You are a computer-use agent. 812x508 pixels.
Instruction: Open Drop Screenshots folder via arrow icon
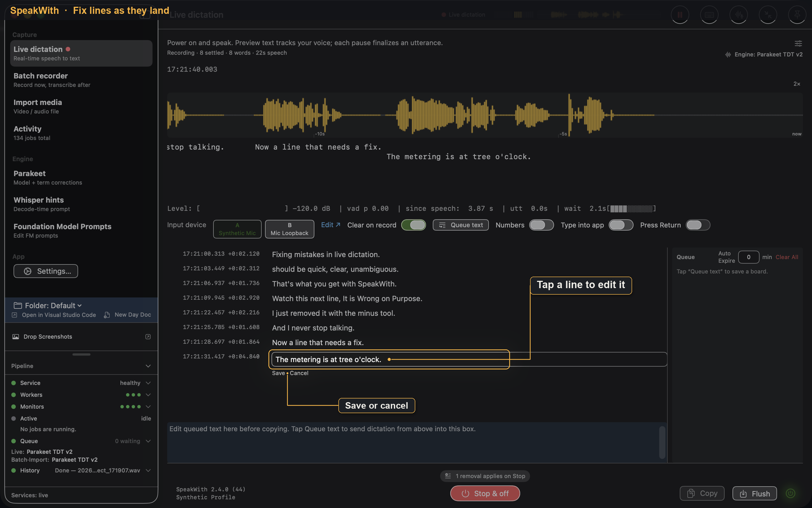(148, 337)
